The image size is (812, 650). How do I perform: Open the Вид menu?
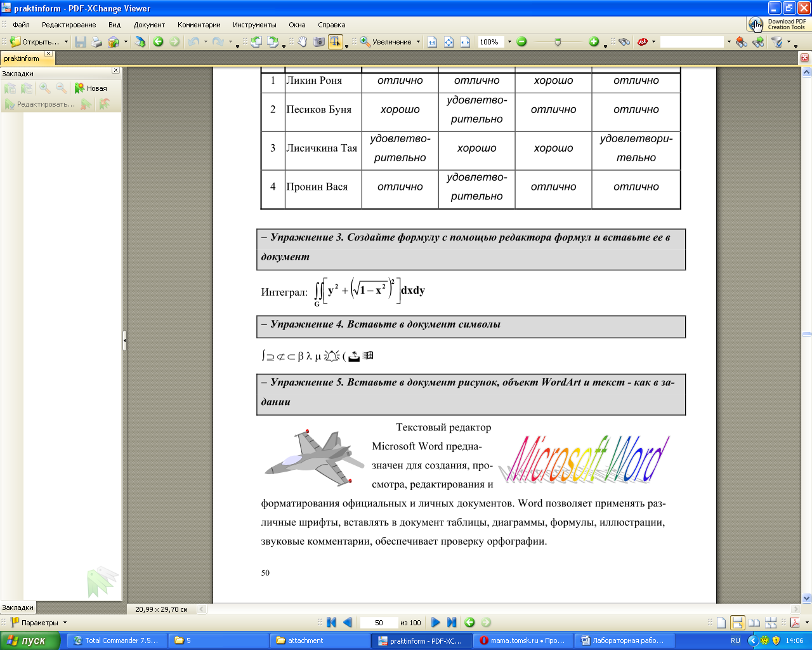pos(114,25)
